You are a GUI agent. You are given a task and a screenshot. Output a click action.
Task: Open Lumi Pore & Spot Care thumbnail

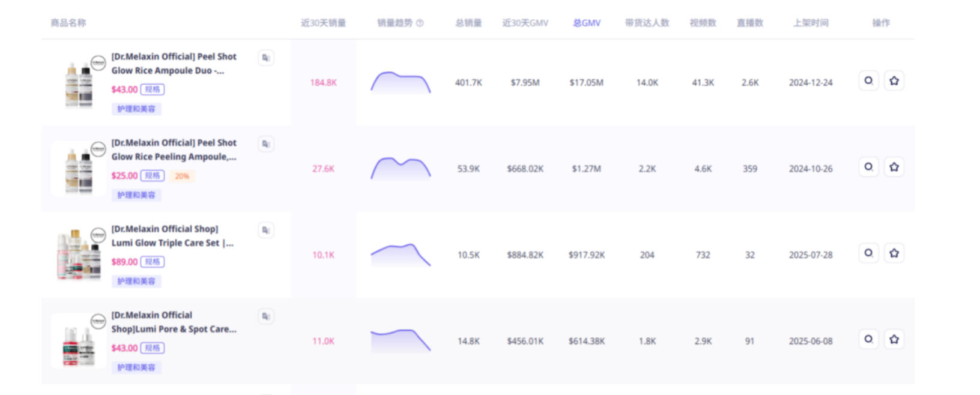79,341
